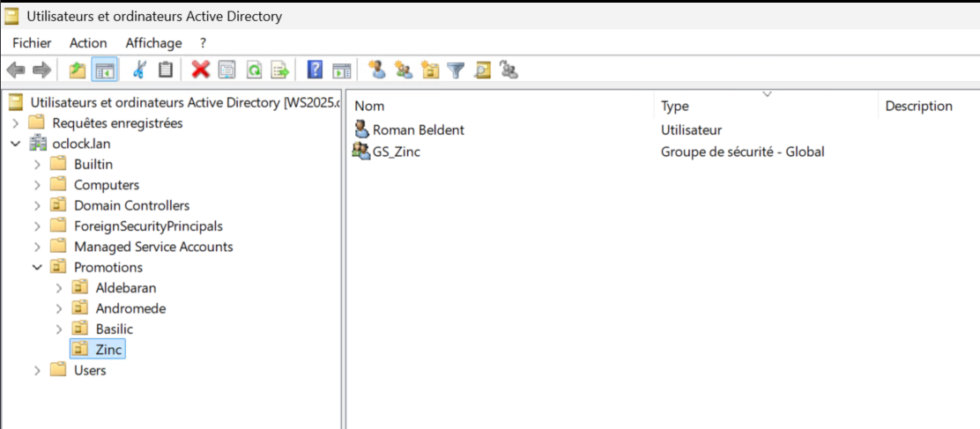Select Domain Controllers in the tree
The height and width of the screenshot is (429, 980).
(x=131, y=205)
